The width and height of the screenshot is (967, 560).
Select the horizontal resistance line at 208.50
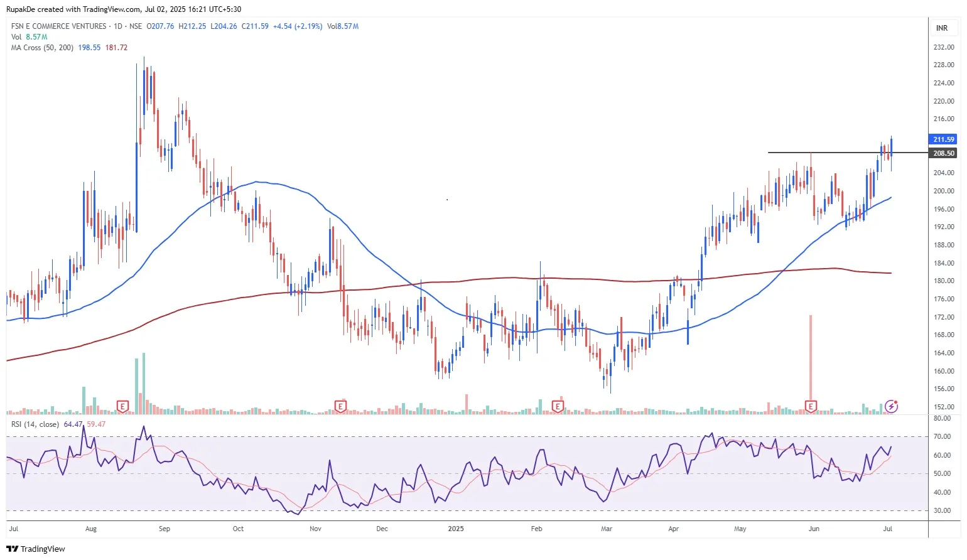pyautogui.click(x=848, y=153)
